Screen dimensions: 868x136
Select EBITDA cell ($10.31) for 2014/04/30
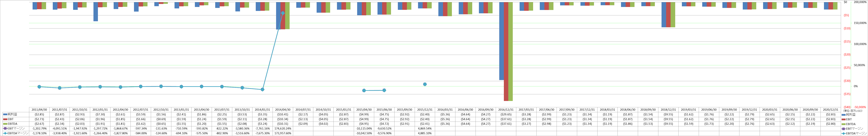(283, 124)
